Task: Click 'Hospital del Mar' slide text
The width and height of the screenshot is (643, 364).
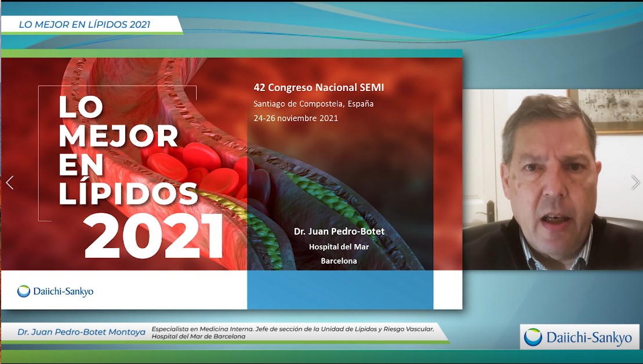Action: pos(339,247)
